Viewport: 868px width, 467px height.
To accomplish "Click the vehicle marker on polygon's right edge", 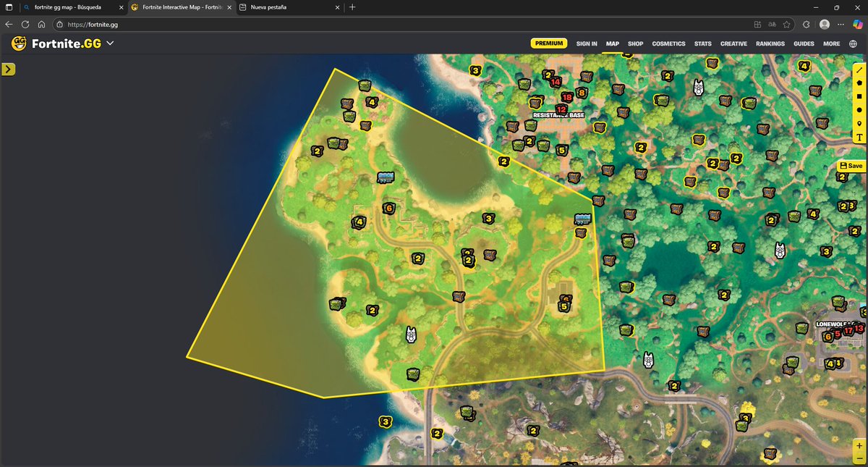I will [x=583, y=219].
